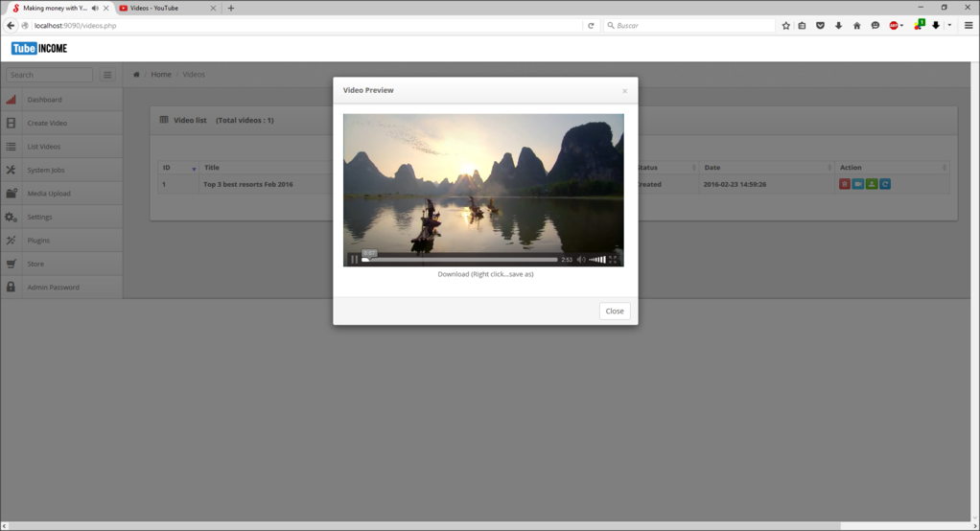
Task: Open the chat smiley icon in the toolbar
Action: [875, 26]
